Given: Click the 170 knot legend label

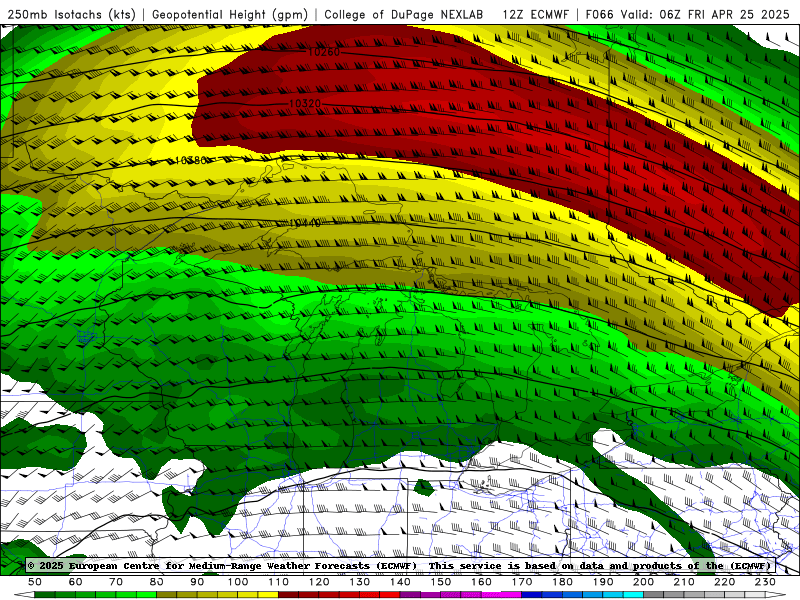Looking at the screenshot, I should coord(521,582).
